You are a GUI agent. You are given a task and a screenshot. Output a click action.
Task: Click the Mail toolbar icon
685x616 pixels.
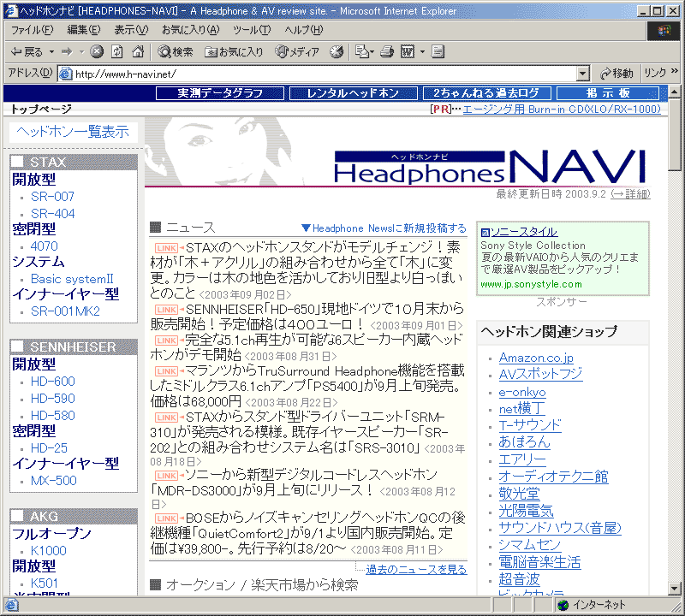click(361, 52)
